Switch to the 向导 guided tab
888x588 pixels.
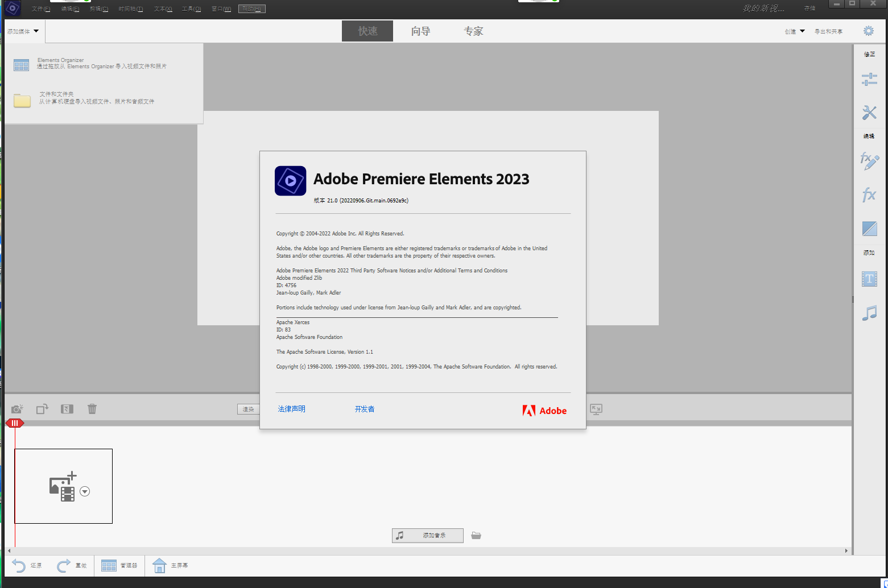click(x=420, y=31)
